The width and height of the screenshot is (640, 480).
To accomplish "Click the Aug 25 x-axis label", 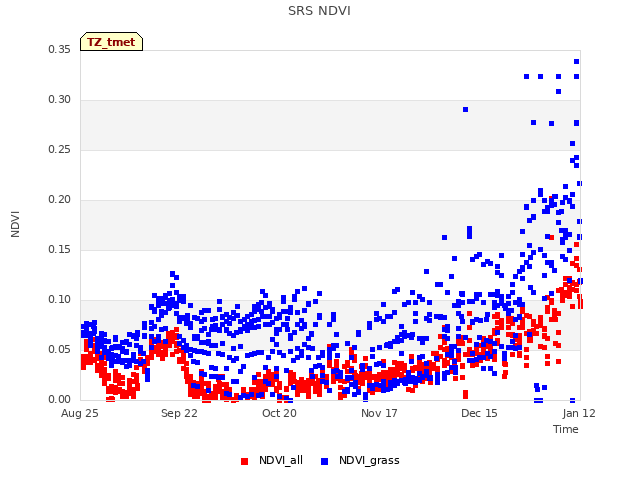I will [80, 413].
